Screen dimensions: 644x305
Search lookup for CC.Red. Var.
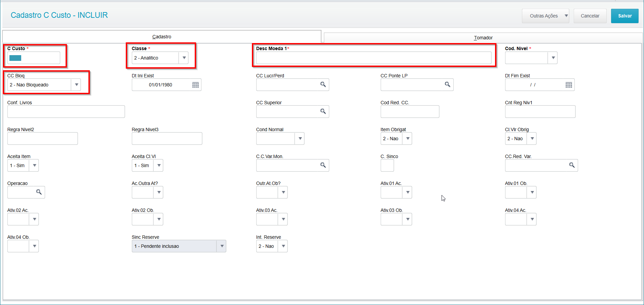[x=572, y=165]
